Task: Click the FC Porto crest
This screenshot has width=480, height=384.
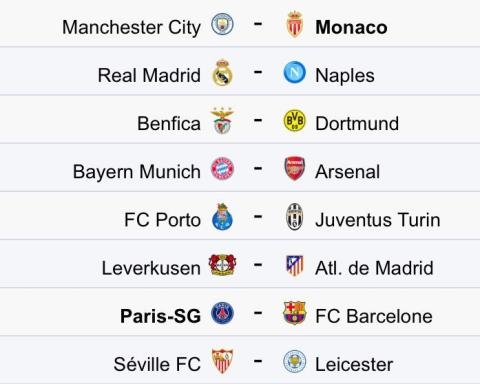Action: click(222, 217)
